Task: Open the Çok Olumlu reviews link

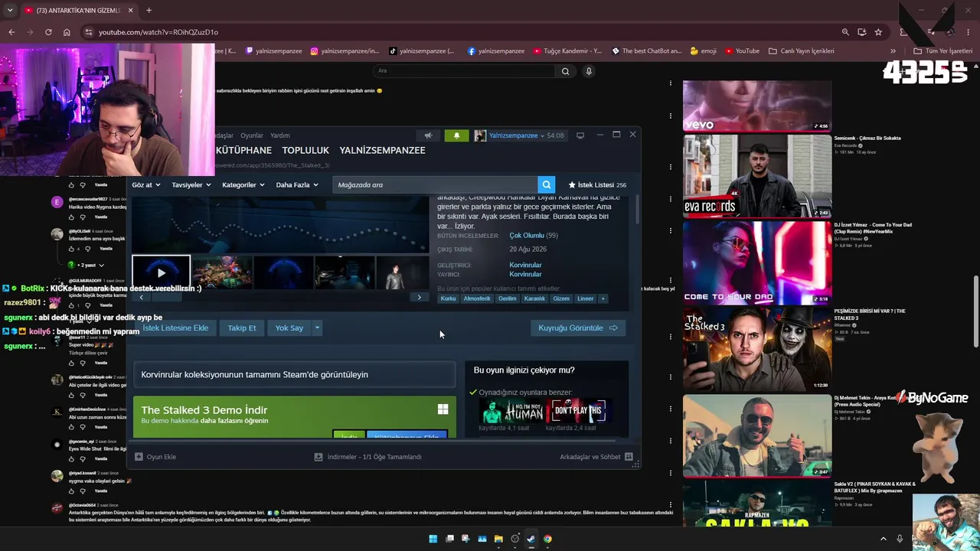Action: point(527,236)
